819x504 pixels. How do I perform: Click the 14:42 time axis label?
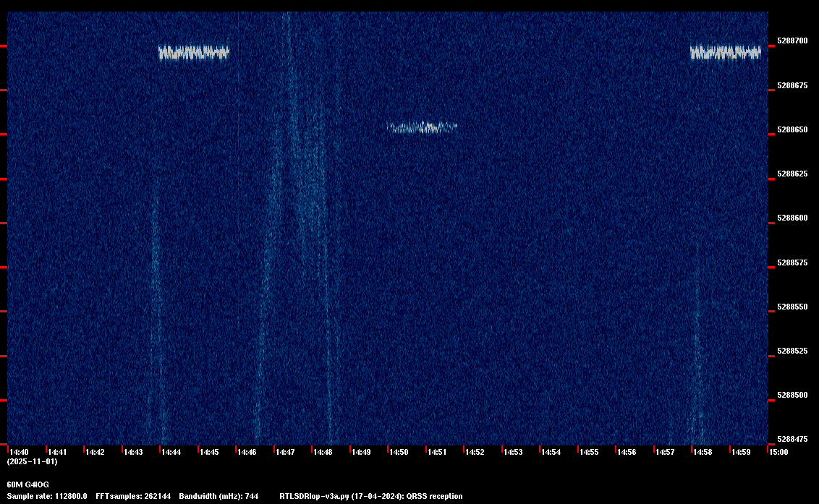pyautogui.click(x=95, y=452)
